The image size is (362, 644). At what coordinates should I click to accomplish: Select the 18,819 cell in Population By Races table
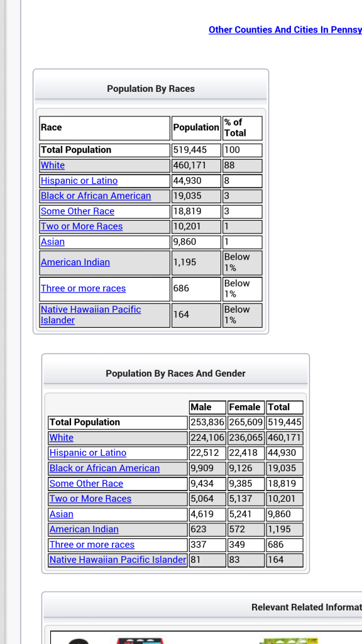(196, 211)
